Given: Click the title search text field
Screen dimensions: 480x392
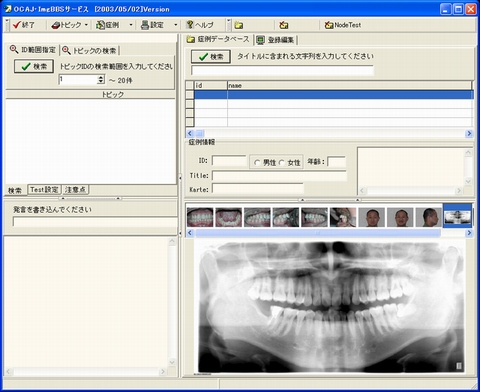Looking at the screenshot, I should pyautogui.click(x=282, y=70).
